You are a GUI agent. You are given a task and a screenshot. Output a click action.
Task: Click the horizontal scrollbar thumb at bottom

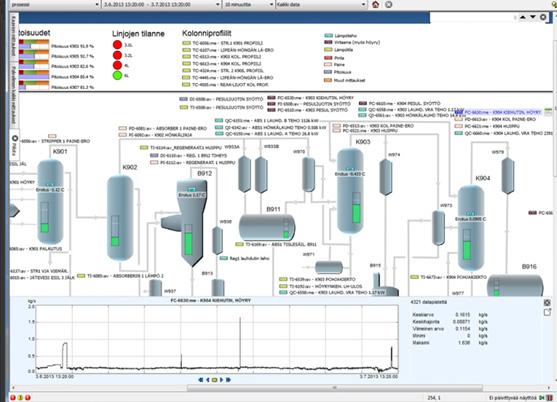click(x=335, y=388)
